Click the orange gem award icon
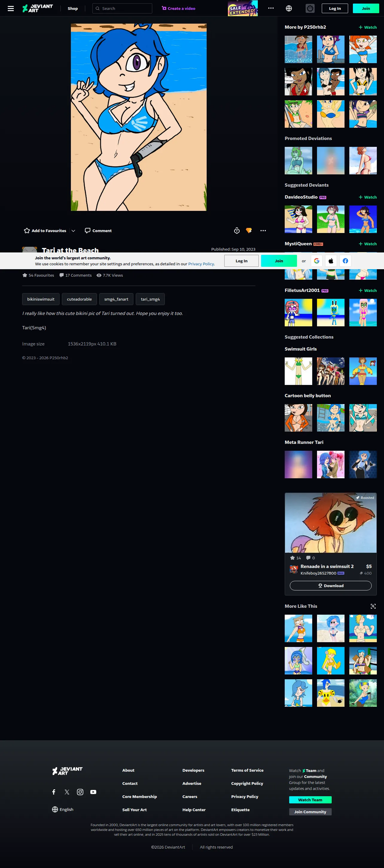The width and height of the screenshot is (384, 868). 249,231
